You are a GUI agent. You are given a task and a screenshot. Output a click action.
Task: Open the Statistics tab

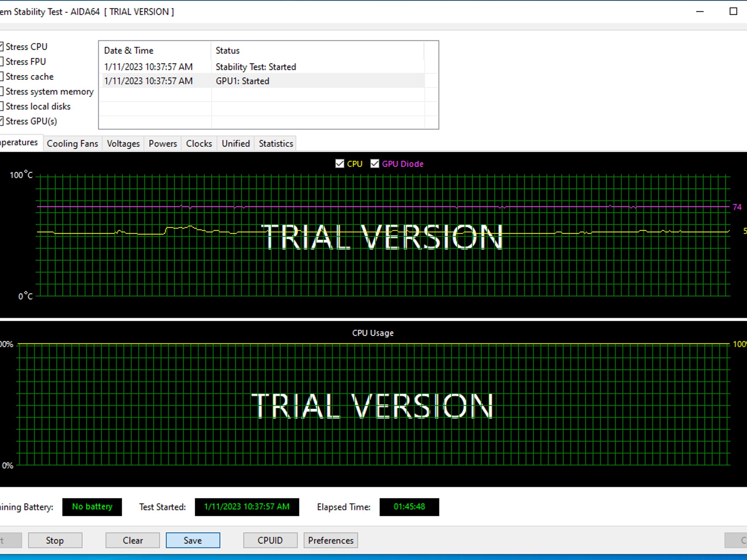[x=276, y=144]
